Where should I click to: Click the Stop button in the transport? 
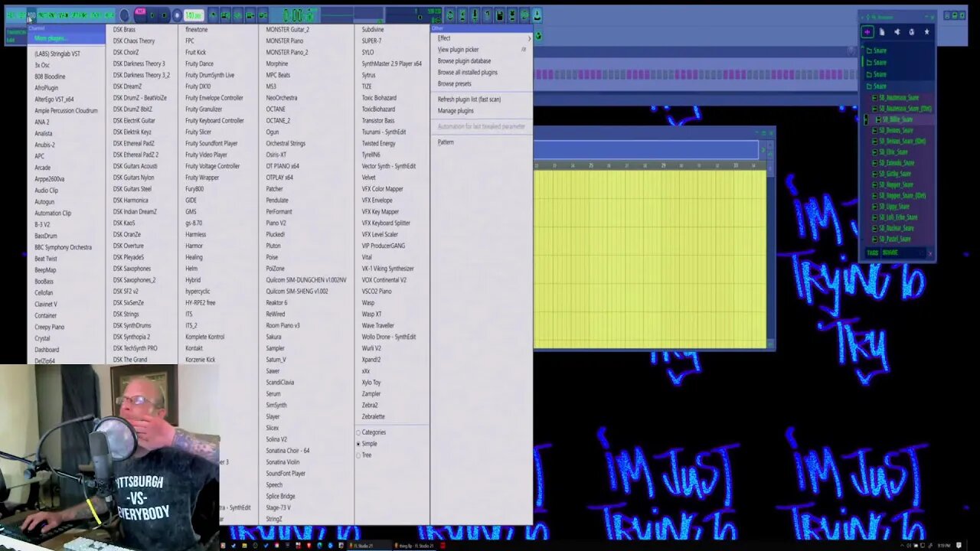pyautogui.click(x=164, y=15)
